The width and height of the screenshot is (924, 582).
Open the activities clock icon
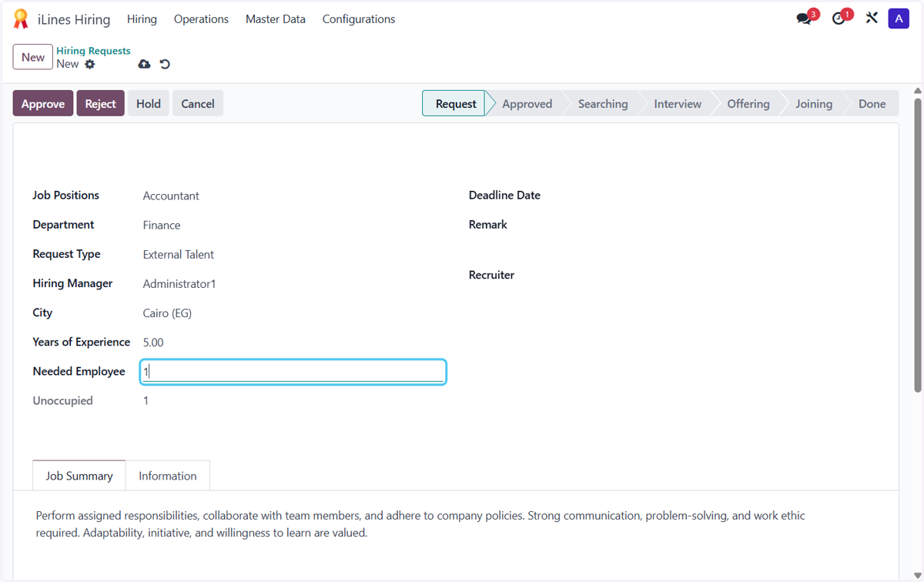point(839,18)
